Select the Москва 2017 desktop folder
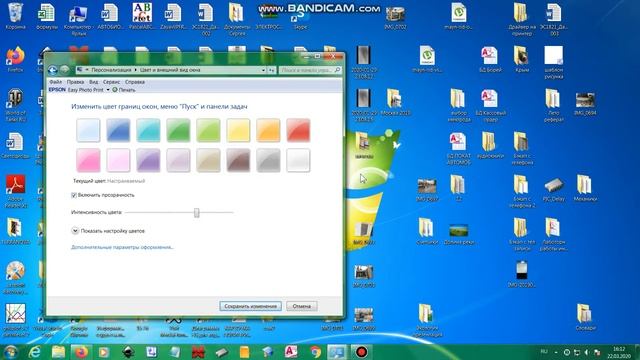 [395, 102]
